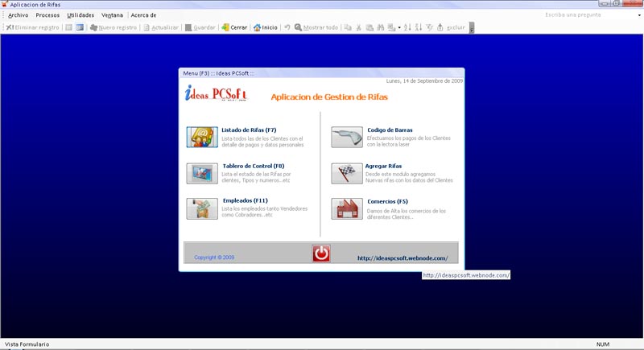The image size is (644, 350).
Task: Click the Inicio home toolbar button
Action: [265, 27]
